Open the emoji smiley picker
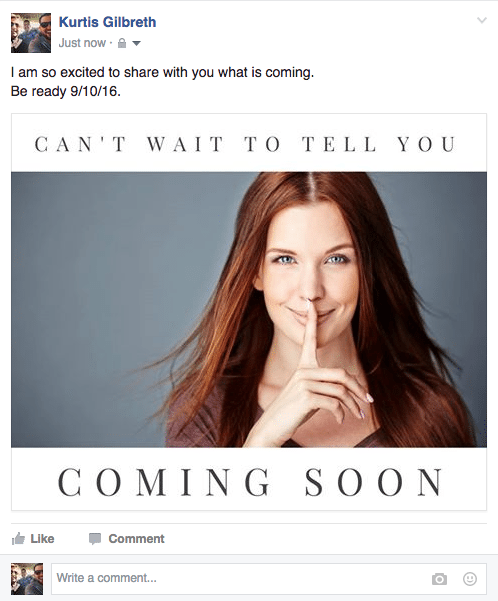Viewport: 498px width, 601px height. pyautogui.click(x=470, y=578)
